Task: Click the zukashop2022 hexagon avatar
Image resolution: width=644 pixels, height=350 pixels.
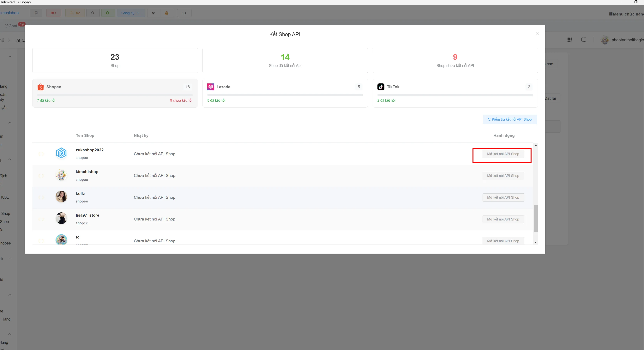Action: [61, 153]
